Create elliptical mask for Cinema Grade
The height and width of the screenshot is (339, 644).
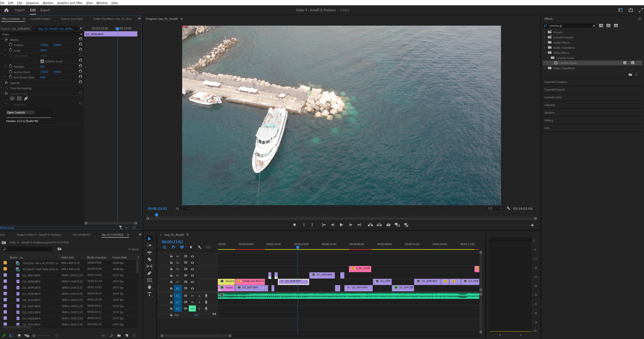tap(12, 99)
